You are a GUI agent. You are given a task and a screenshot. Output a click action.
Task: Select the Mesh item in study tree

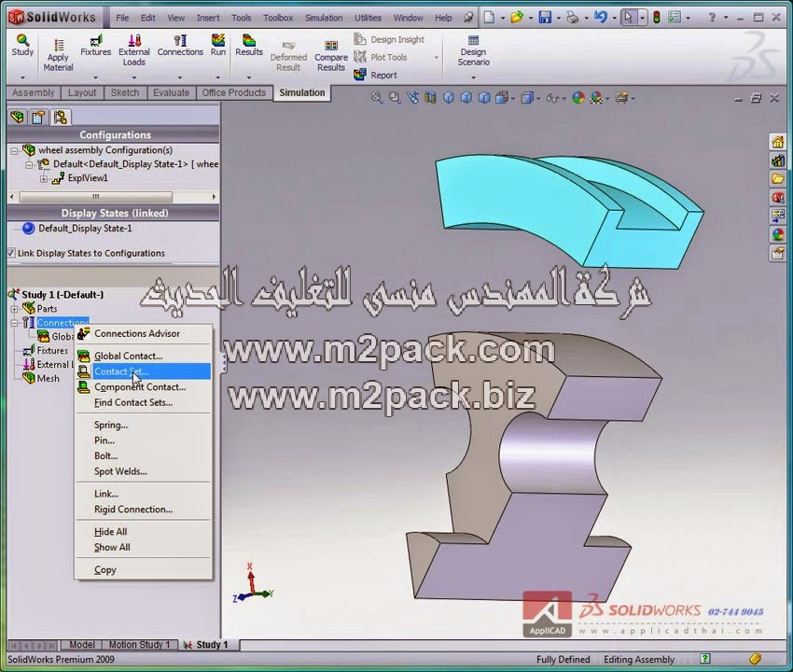pyautogui.click(x=48, y=379)
